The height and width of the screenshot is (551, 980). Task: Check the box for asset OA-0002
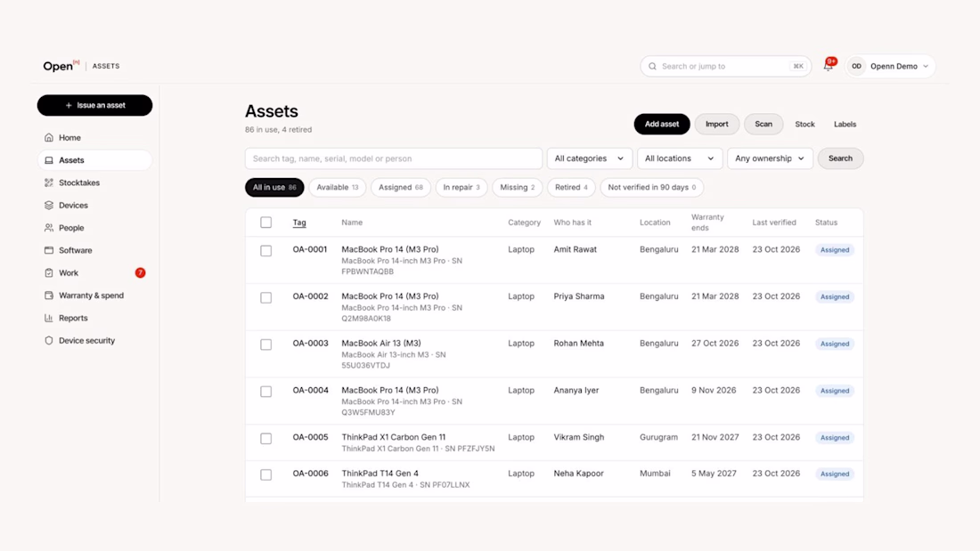(266, 297)
